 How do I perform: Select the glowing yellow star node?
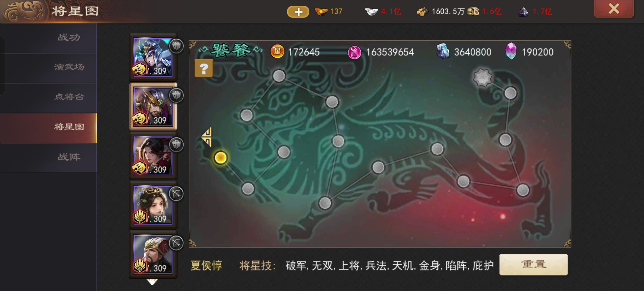click(220, 158)
